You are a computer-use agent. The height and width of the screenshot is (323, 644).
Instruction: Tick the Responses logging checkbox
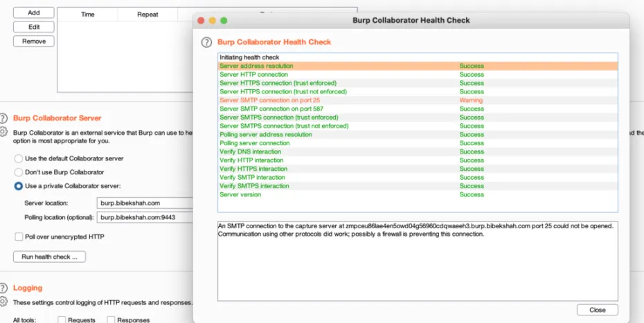(111, 320)
